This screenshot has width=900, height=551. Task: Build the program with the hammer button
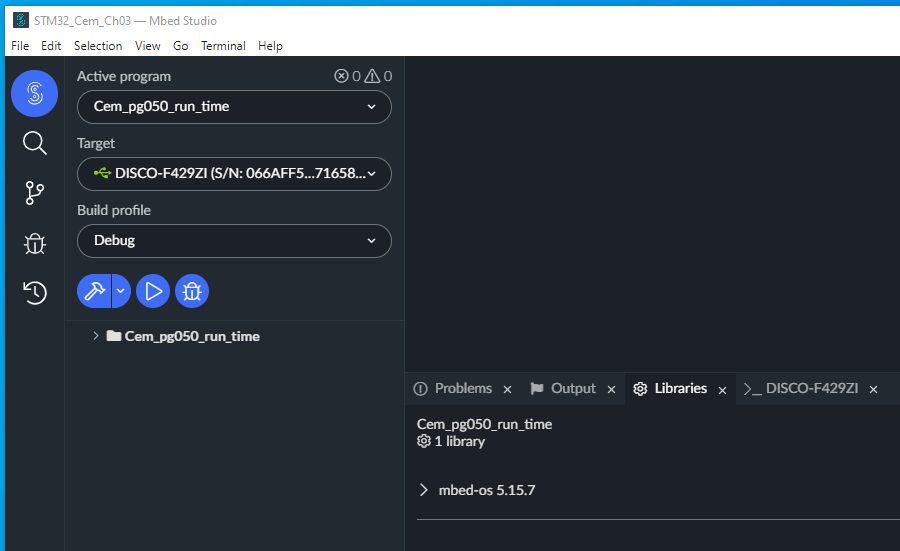[94, 291]
